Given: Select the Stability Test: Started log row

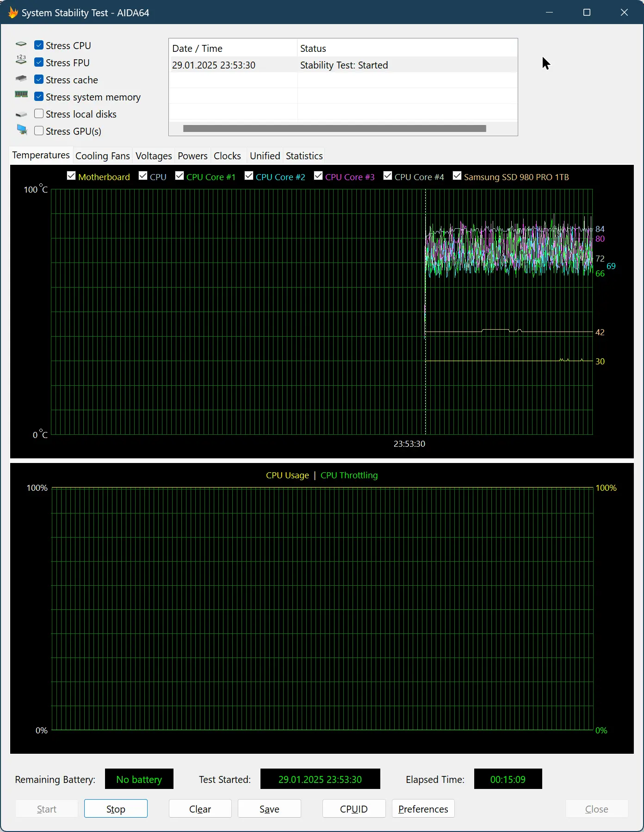Looking at the screenshot, I should tap(343, 65).
